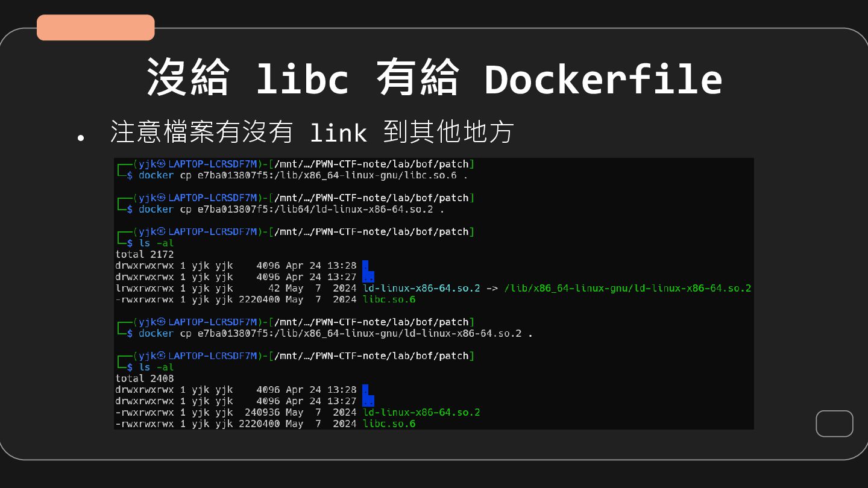Click the terminal screenshot image
The width and height of the screenshot is (868, 488).
tap(434, 294)
